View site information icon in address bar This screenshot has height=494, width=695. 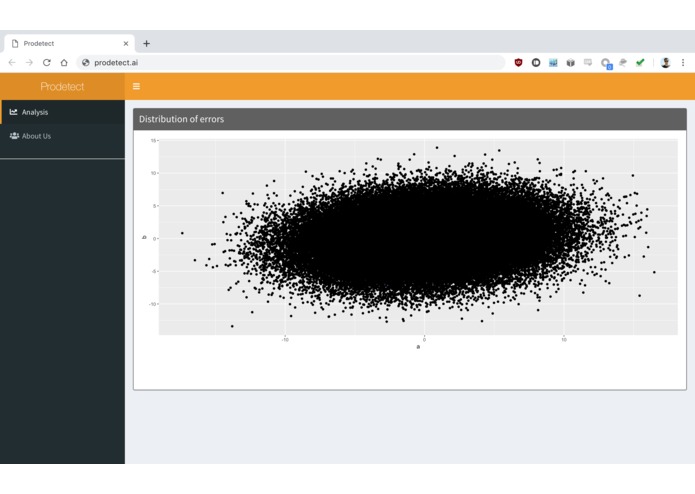click(86, 62)
